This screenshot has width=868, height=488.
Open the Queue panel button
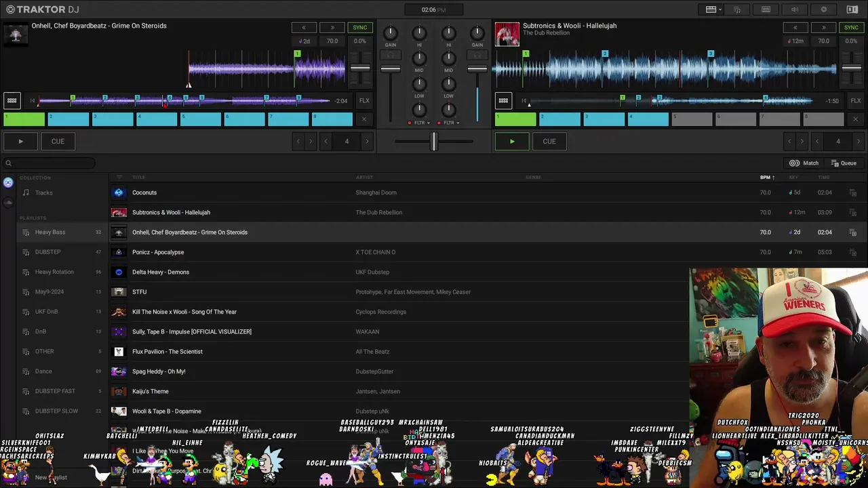pyautogui.click(x=844, y=163)
